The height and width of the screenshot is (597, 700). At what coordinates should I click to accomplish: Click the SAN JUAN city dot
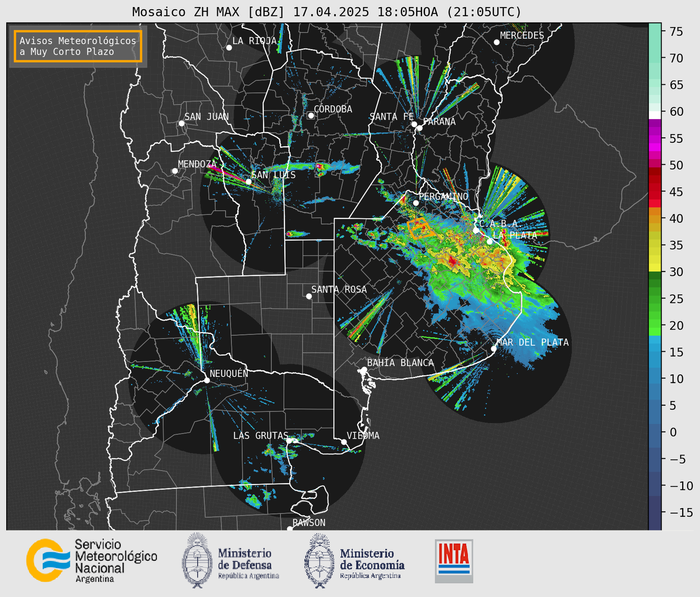181,123
